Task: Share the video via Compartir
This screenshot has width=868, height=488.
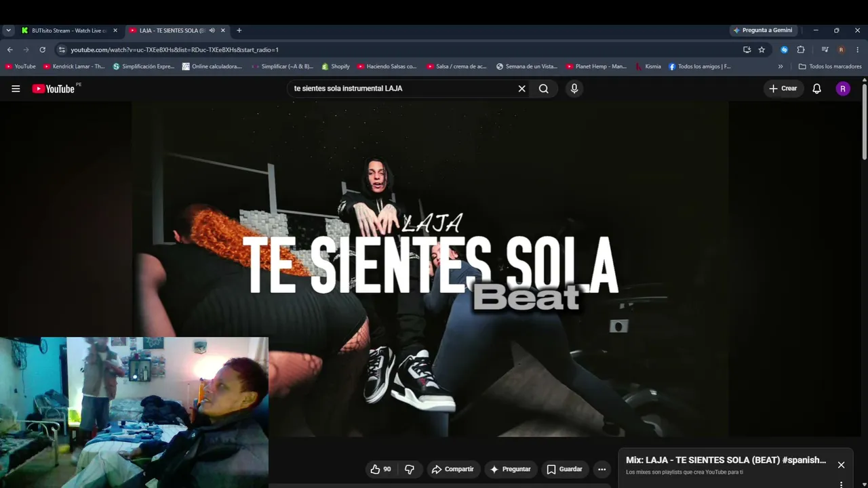Action: (x=452, y=469)
